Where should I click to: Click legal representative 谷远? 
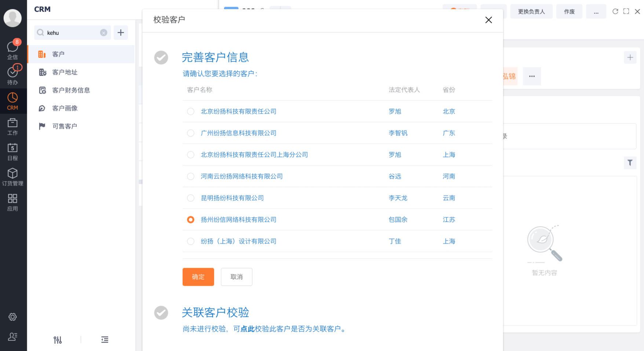[x=395, y=176]
